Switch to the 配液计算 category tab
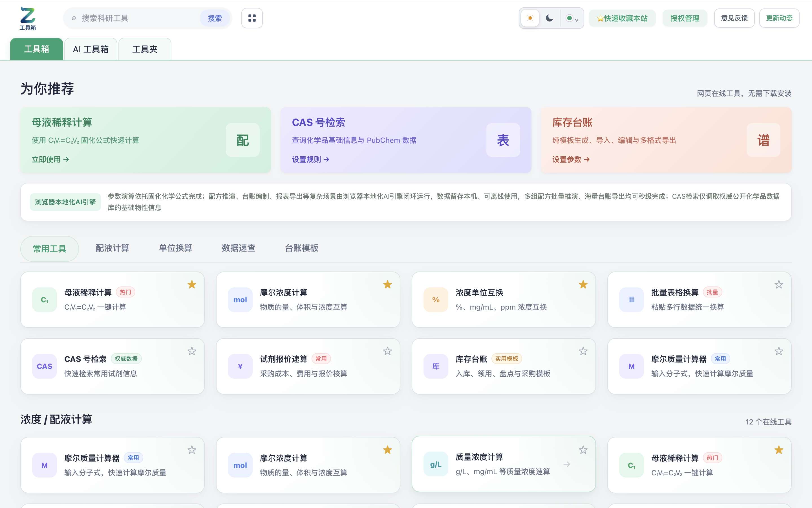Viewport: 812px width, 508px height. [x=112, y=248]
